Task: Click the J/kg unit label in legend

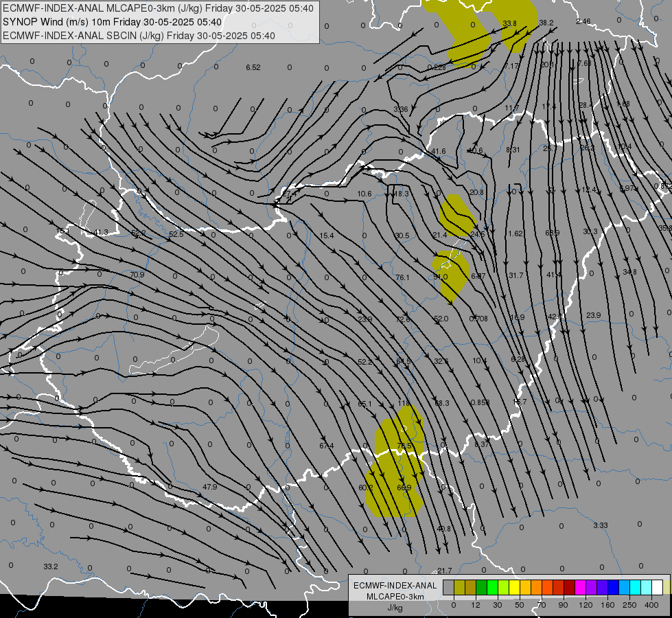Action: (395, 607)
